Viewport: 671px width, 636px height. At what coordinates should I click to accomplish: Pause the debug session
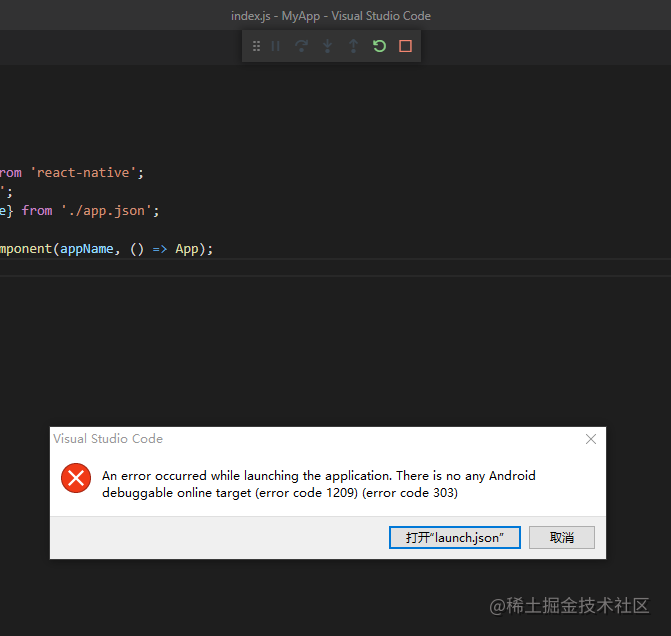(x=276, y=46)
